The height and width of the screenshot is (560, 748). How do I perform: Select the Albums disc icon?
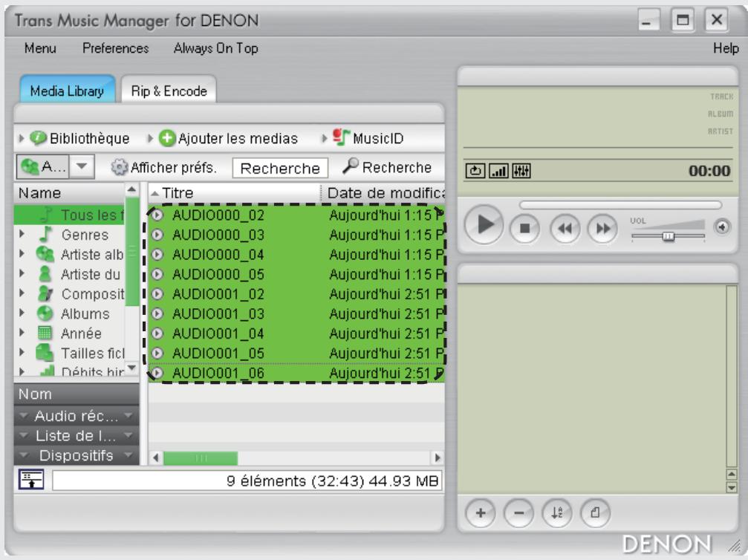click(x=45, y=313)
